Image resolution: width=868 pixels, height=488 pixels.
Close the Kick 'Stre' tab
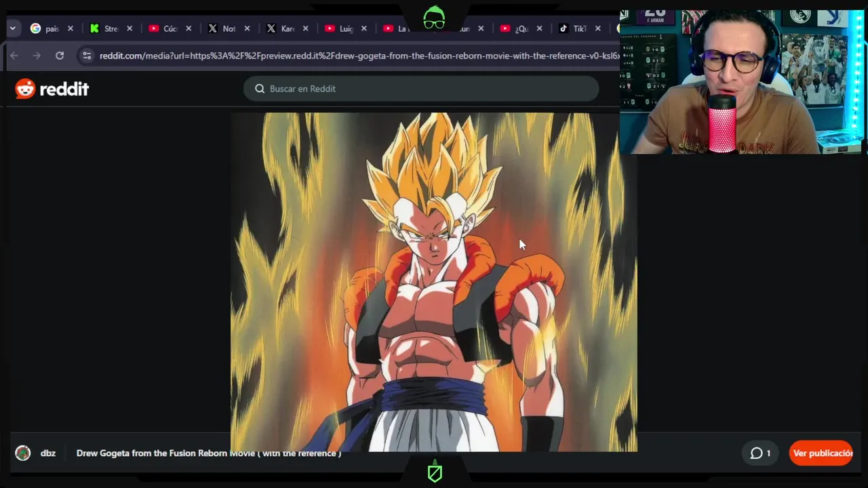[130, 28]
